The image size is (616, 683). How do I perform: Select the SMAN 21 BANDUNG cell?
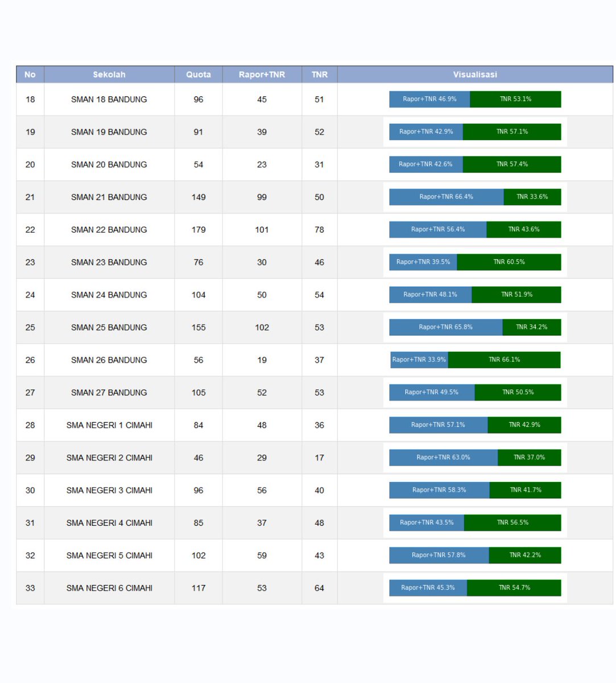point(109,197)
